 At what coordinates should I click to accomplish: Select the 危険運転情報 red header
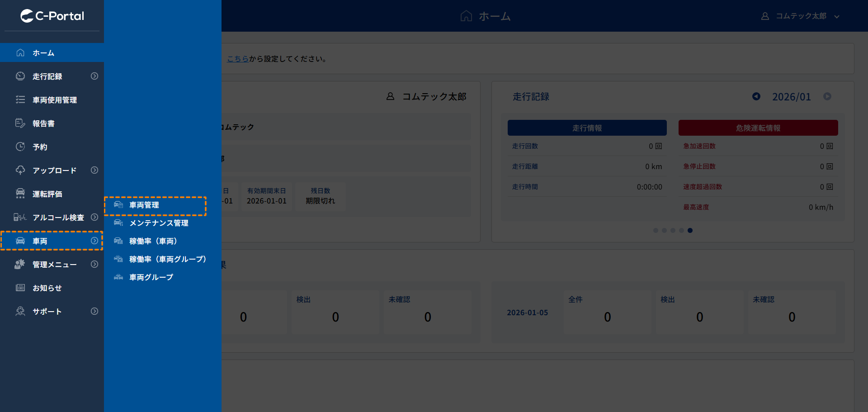tap(758, 128)
